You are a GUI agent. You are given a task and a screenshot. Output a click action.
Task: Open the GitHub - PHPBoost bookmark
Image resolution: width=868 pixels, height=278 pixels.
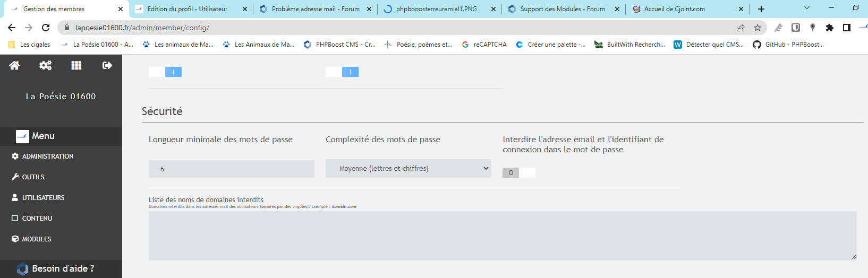tap(788, 45)
